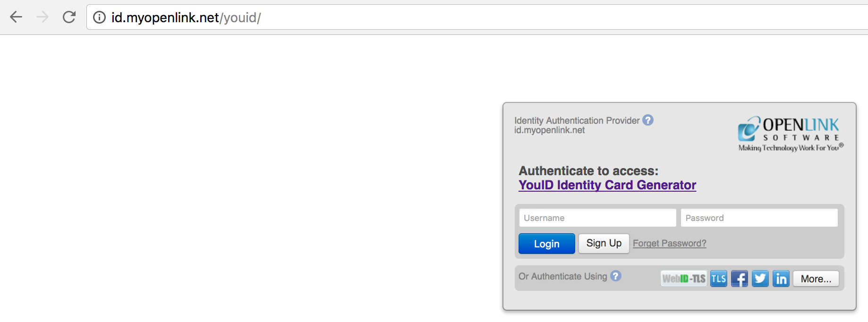This screenshot has width=868, height=322.
Task: Open the YouID Identity Card Generator link
Action: (x=607, y=185)
